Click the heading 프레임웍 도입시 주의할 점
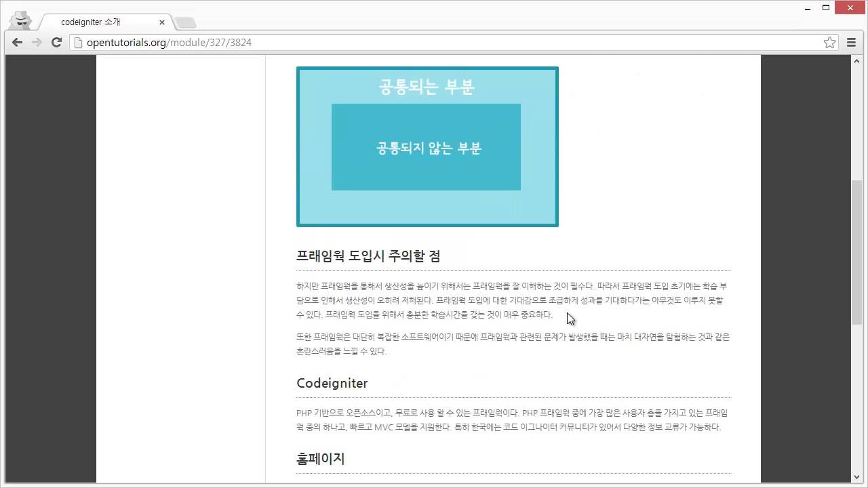868x488 pixels. [368, 256]
